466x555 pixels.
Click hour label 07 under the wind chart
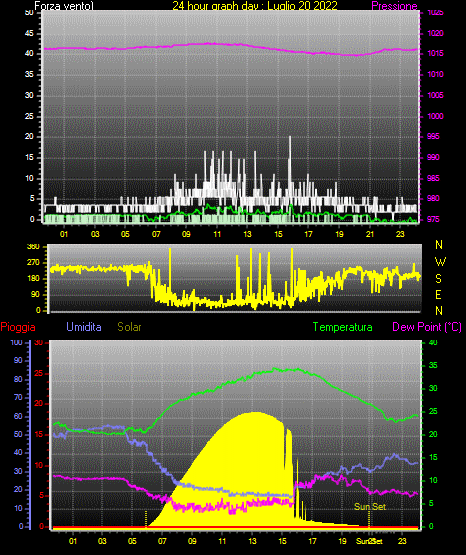click(x=156, y=234)
